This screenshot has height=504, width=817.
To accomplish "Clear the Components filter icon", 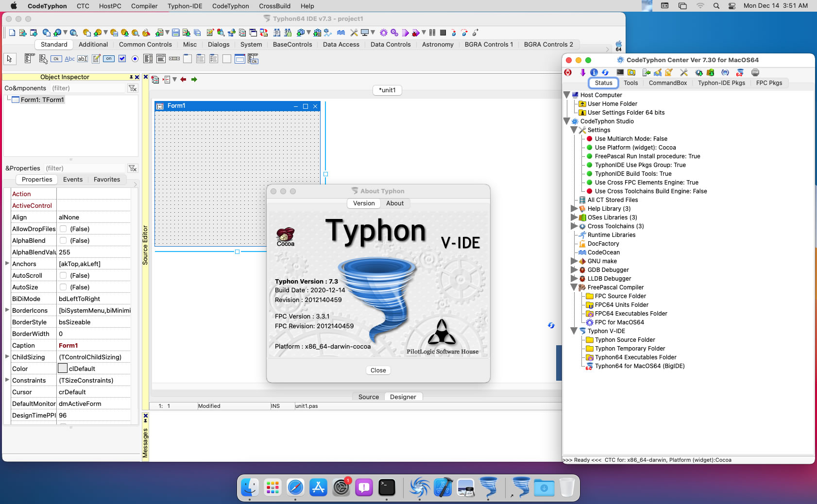I will [133, 88].
